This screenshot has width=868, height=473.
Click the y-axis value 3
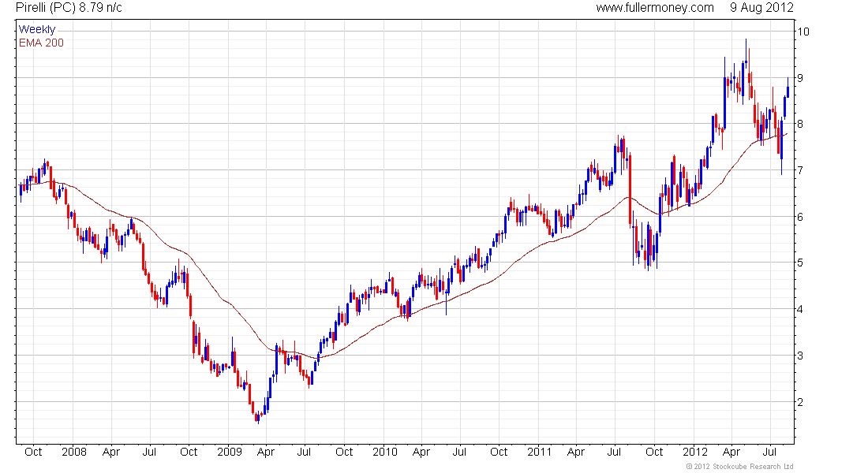pos(800,356)
